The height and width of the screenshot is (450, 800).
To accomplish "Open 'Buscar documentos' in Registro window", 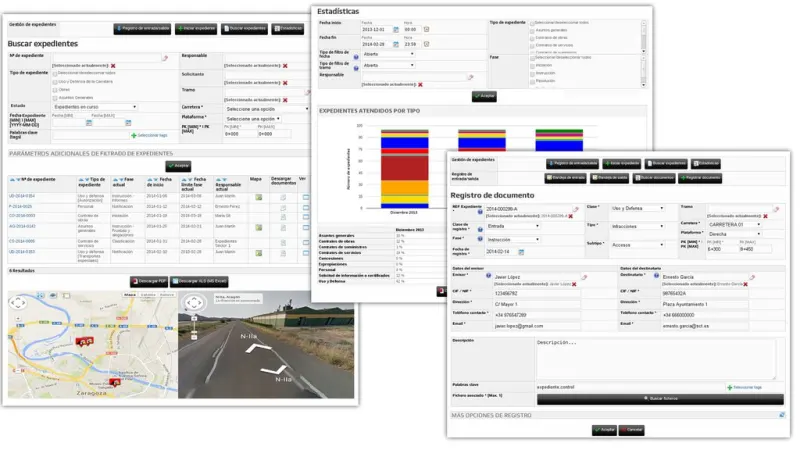I will (x=654, y=178).
